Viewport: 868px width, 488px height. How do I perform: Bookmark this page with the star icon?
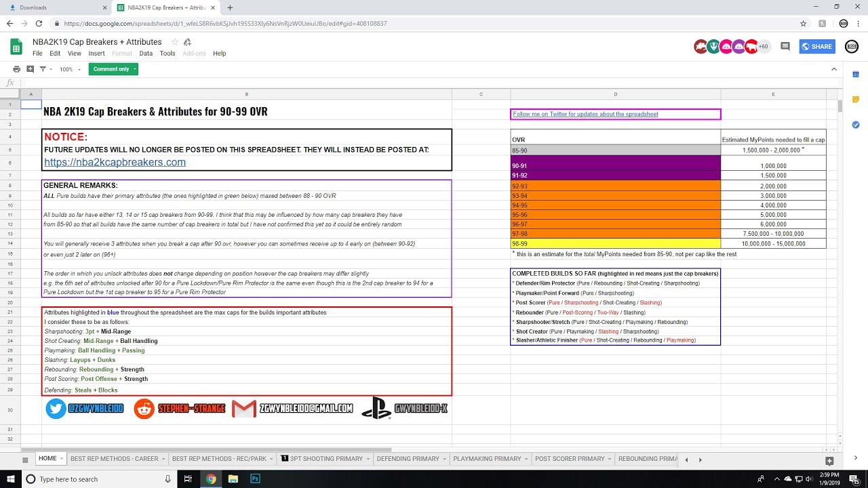coord(803,23)
